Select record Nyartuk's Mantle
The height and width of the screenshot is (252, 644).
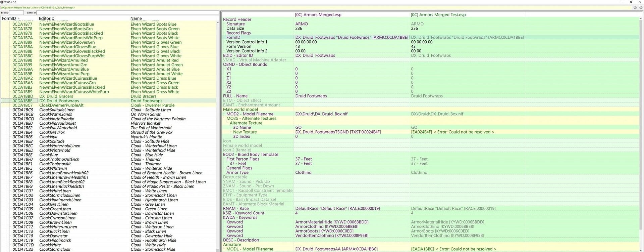[146, 137]
